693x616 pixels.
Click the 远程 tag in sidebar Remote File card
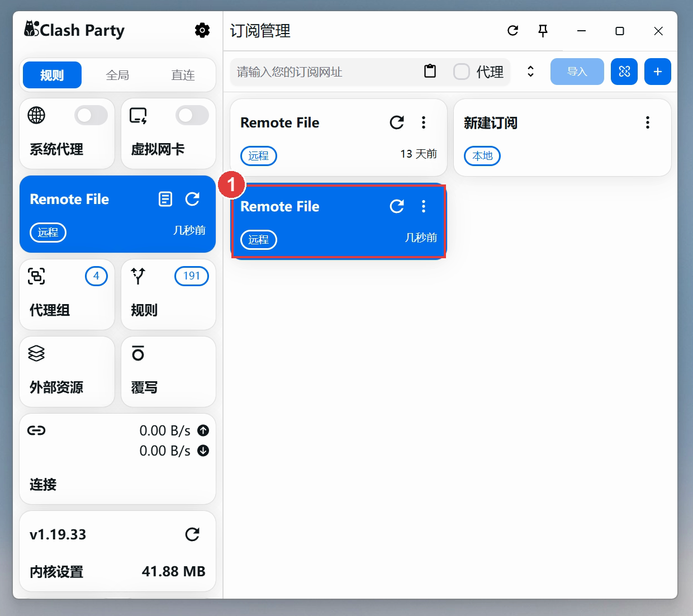coord(48,233)
